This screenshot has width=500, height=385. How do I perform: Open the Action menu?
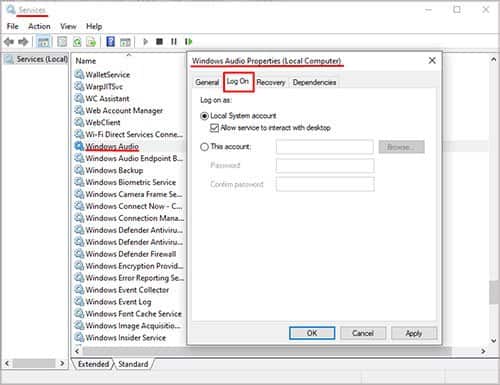click(x=39, y=26)
